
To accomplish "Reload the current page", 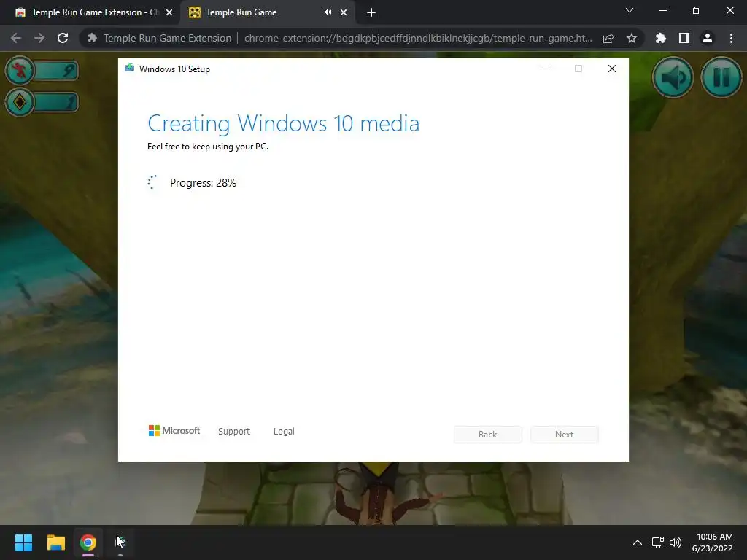I will [x=63, y=38].
